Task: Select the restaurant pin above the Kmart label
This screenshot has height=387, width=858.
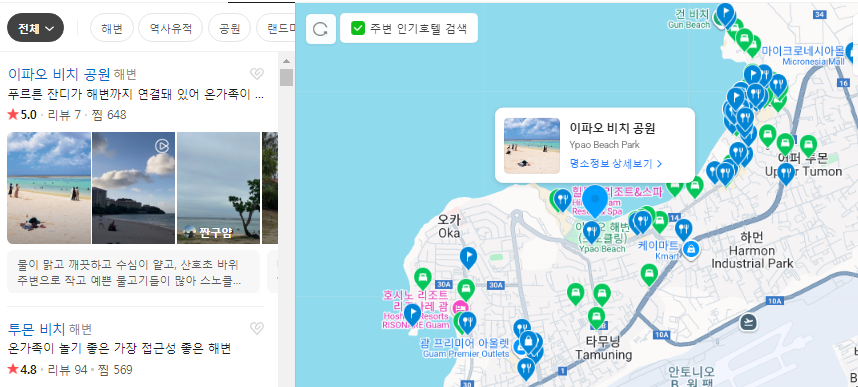Action: [683, 229]
